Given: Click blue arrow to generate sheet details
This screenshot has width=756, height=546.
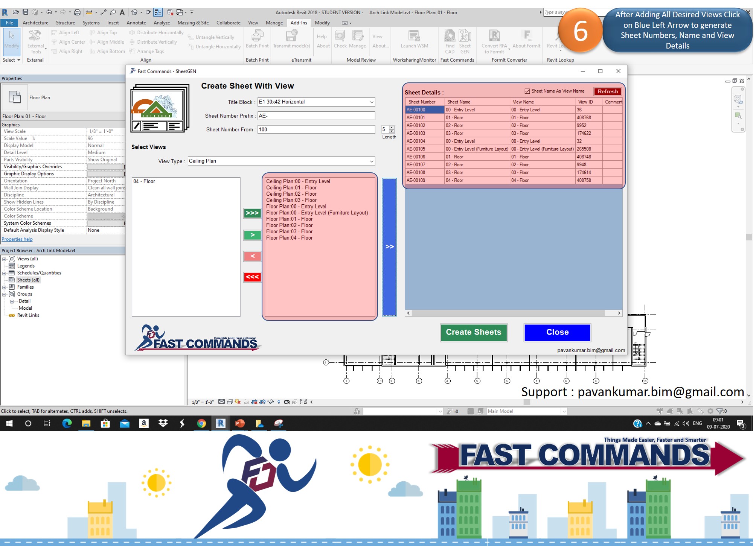Looking at the screenshot, I should point(389,247).
